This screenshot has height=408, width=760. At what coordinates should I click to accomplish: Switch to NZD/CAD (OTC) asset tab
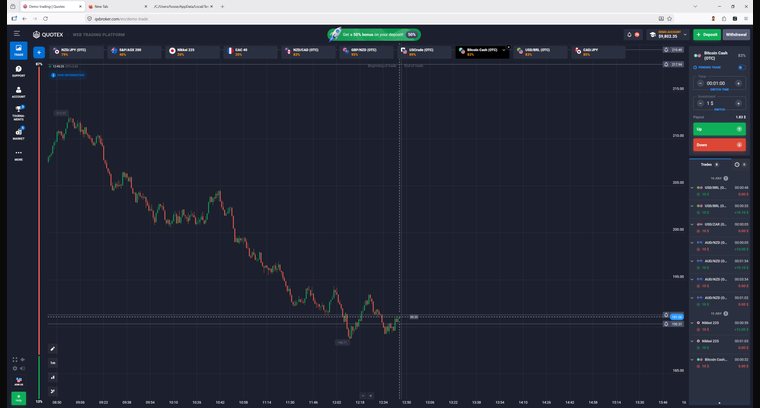click(308, 52)
